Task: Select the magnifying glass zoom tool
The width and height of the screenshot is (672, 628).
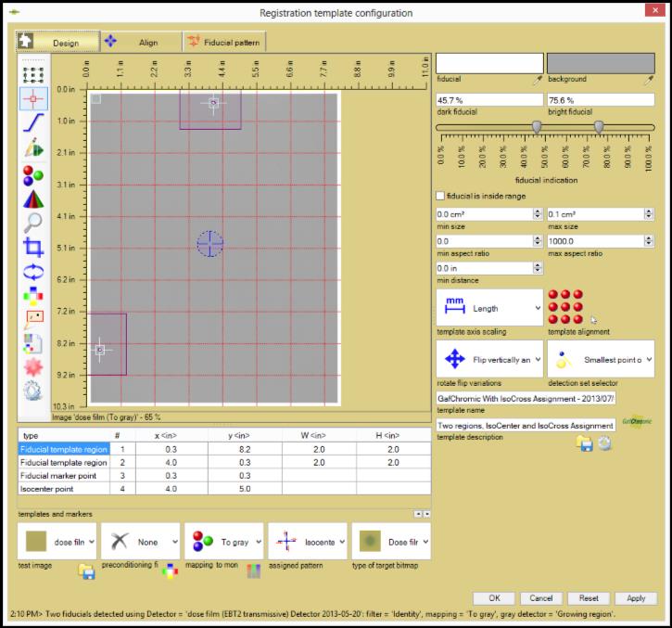Action: [x=33, y=223]
